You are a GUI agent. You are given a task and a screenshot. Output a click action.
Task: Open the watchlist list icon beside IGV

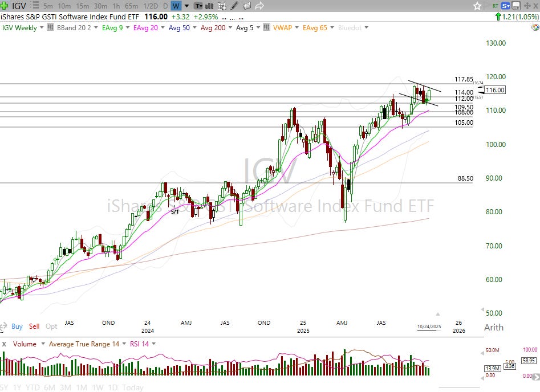pos(34,6)
